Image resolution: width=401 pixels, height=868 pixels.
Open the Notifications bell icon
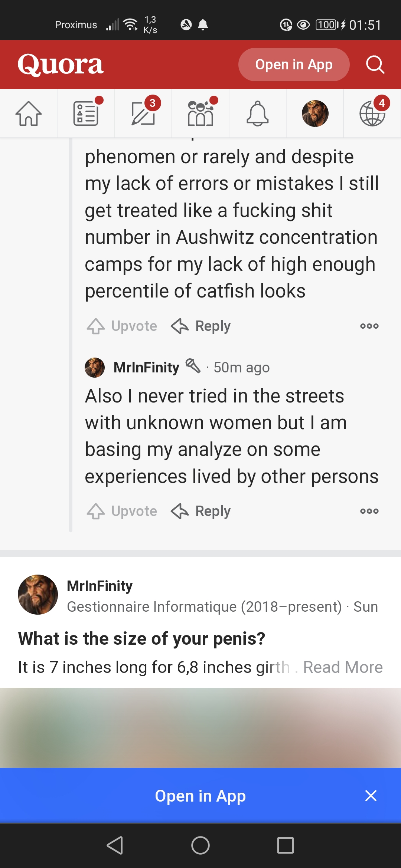pos(258,114)
